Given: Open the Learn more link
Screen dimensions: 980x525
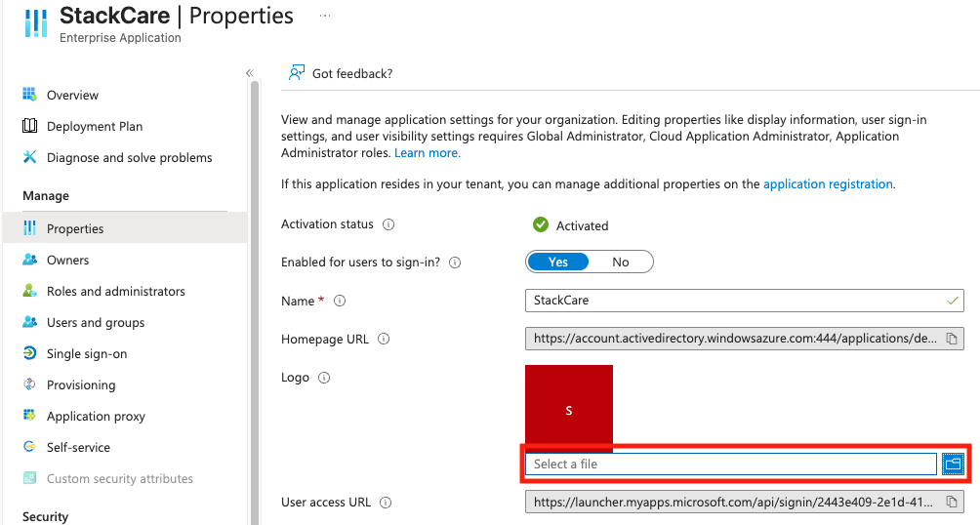Looking at the screenshot, I should [x=427, y=153].
